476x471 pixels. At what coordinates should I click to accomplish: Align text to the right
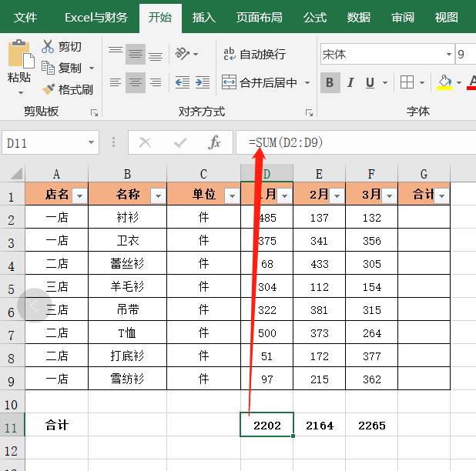click(156, 82)
